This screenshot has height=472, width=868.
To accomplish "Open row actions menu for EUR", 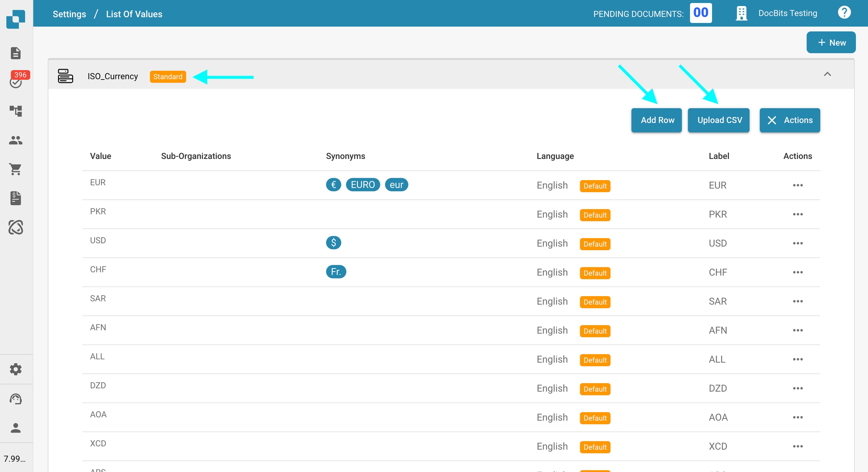I will pyautogui.click(x=798, y=185).
